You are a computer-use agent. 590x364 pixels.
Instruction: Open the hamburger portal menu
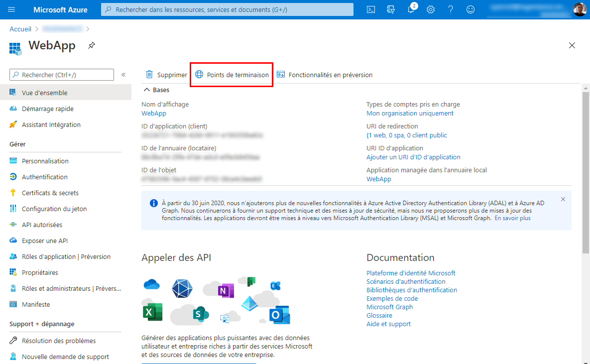[11, 9]
